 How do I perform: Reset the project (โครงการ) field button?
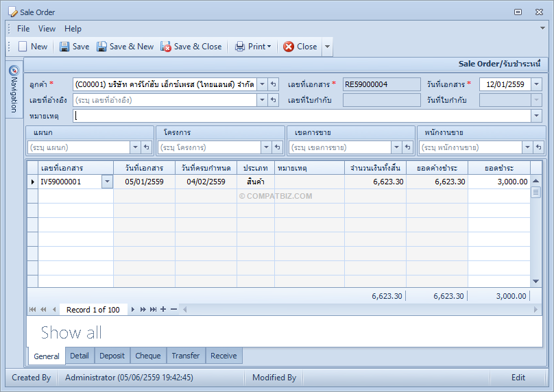278,147
